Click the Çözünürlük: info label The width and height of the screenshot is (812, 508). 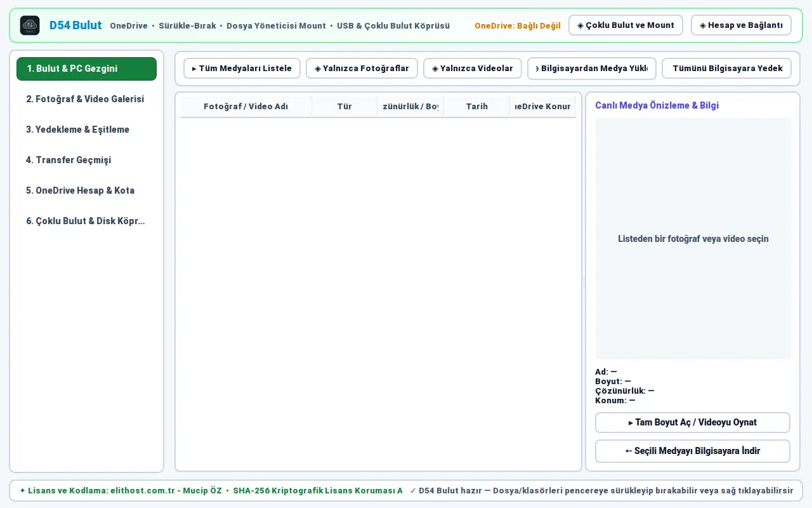click(x=625, y=391)
